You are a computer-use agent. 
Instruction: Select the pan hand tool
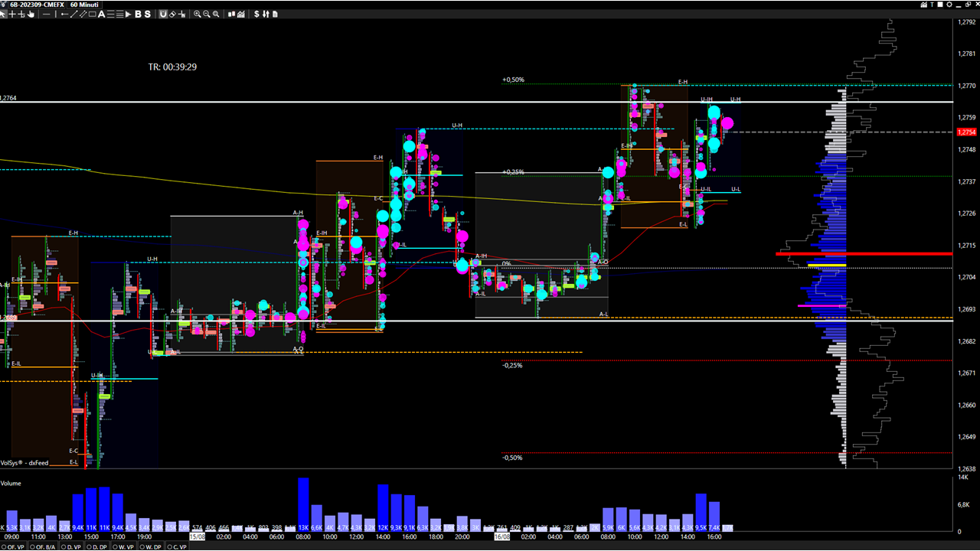31,14
